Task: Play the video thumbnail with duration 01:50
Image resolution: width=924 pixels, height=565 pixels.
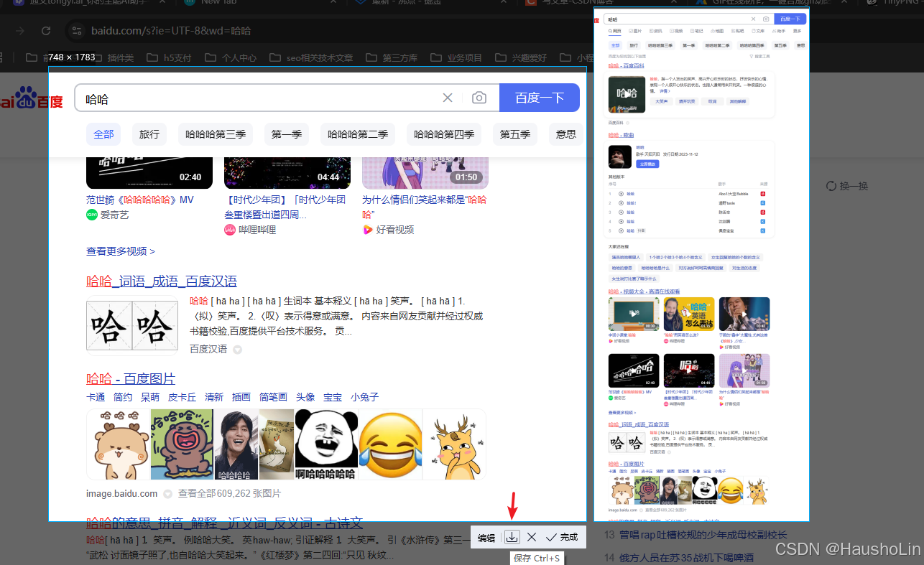Action: (425, 172)
